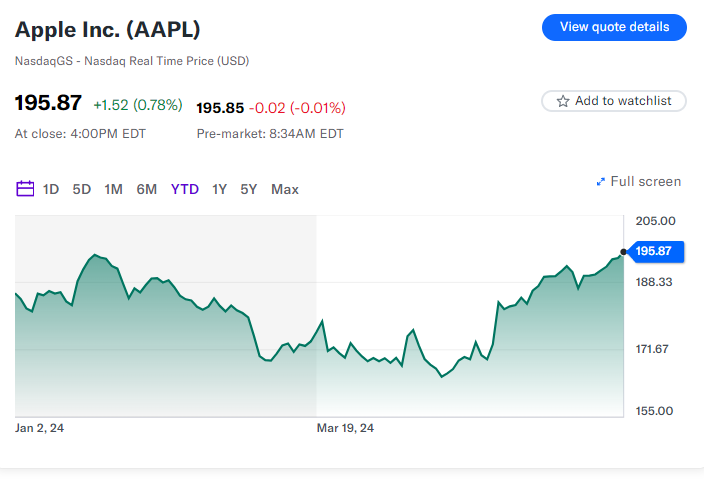Screen dimensions: 704x492
Task: Click the Jan 2, 24 date label
Action: (40, 428)
